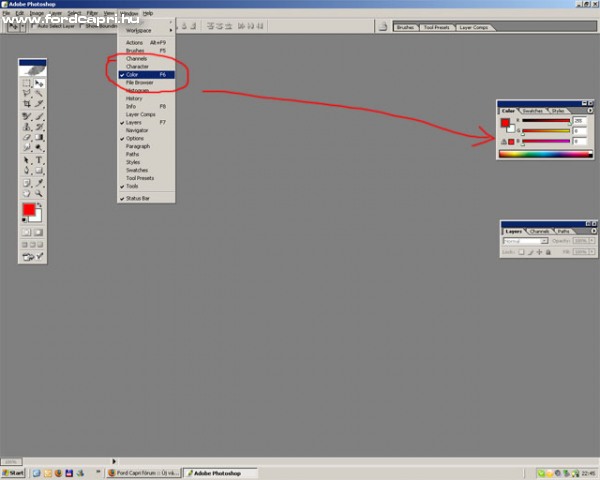Toggle Lock position in Layers panel
This screenshot has width=600, height=480.
(539, 252)
